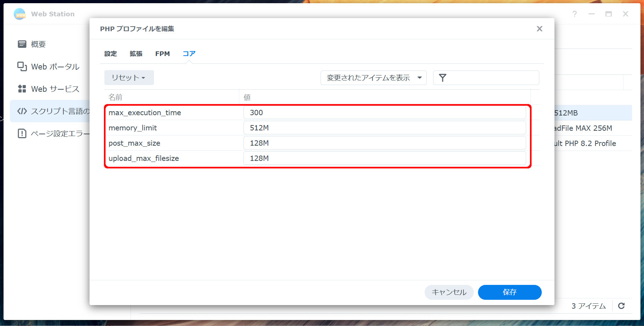The image size is (644, 326).
Task: Open the help question mark icon
Action: click(x=574, y=14)
